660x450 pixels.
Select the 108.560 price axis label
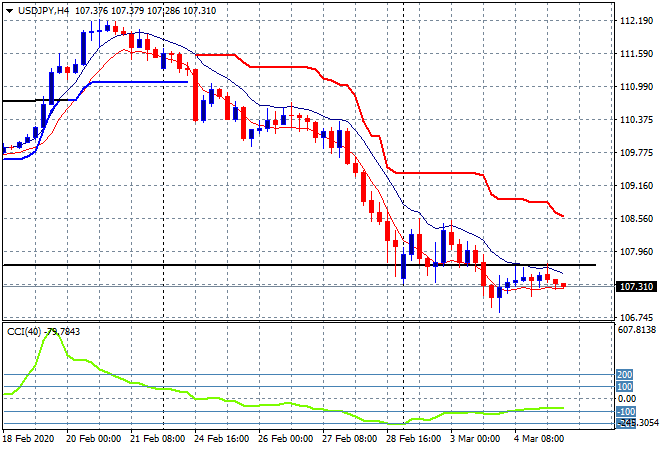[x=636, y=218]
